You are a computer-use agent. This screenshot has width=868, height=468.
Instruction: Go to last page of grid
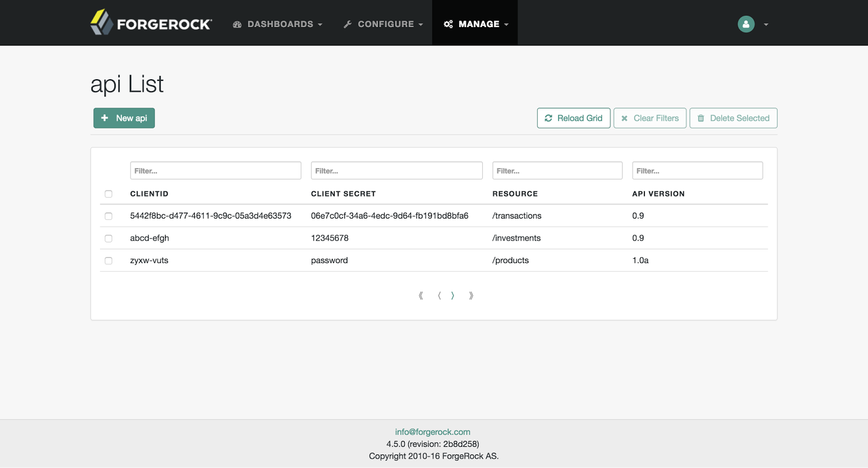(471, 296)
